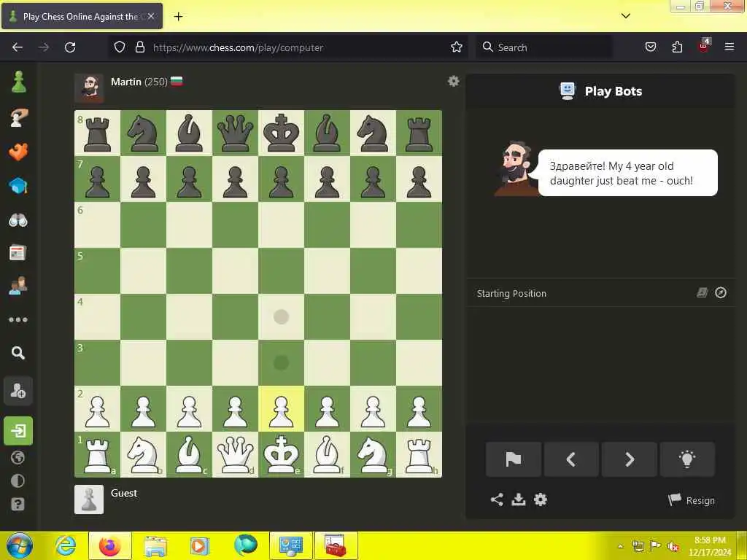Go to next move with right arrow
Image resolution: width=747 pixels, height=560 pixels.
(630, 459)
